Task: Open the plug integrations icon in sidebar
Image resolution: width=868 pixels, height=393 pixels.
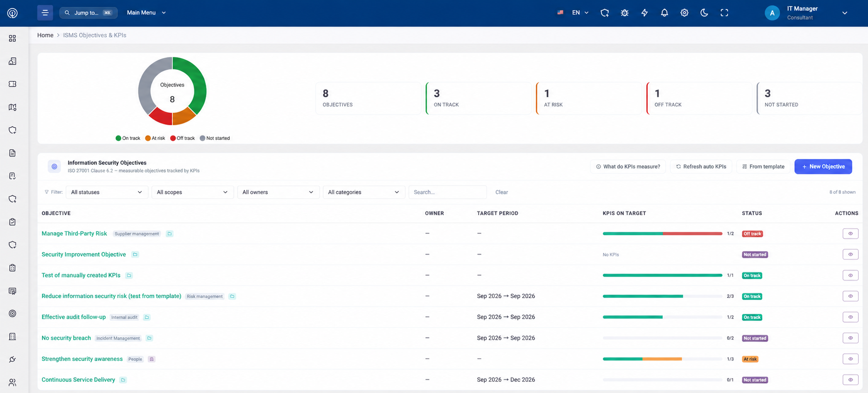Action: 13,359
